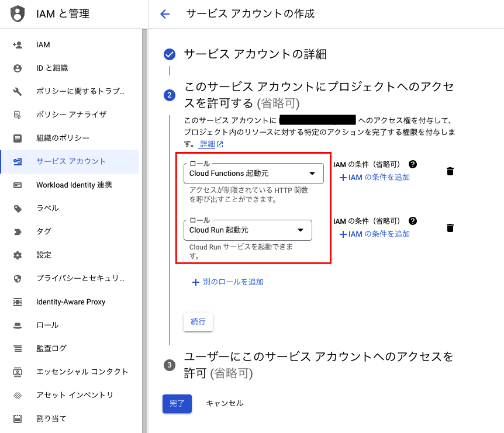Click the プライバシーとセキュリ... menu text

(x=80, y=279)
